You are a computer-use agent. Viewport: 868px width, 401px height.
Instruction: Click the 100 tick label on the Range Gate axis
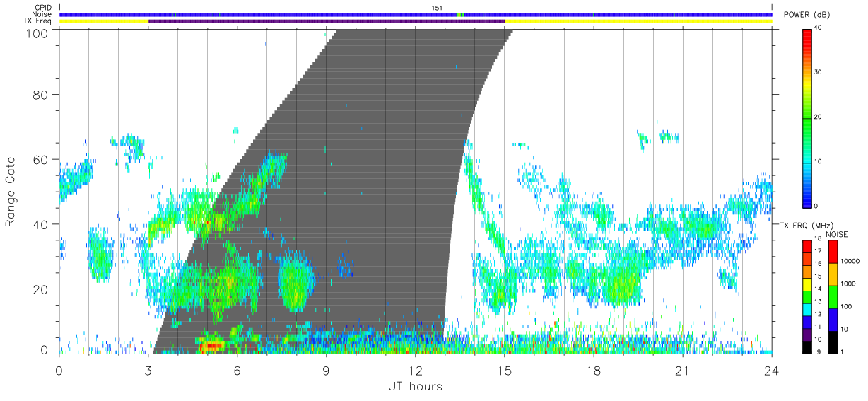pos(37,33)
